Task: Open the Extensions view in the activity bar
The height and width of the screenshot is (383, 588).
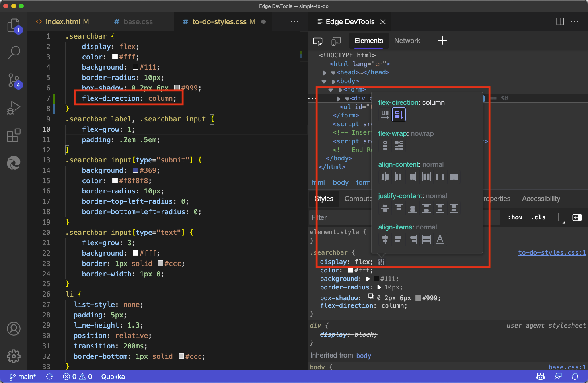Action: tap(14, 135)
